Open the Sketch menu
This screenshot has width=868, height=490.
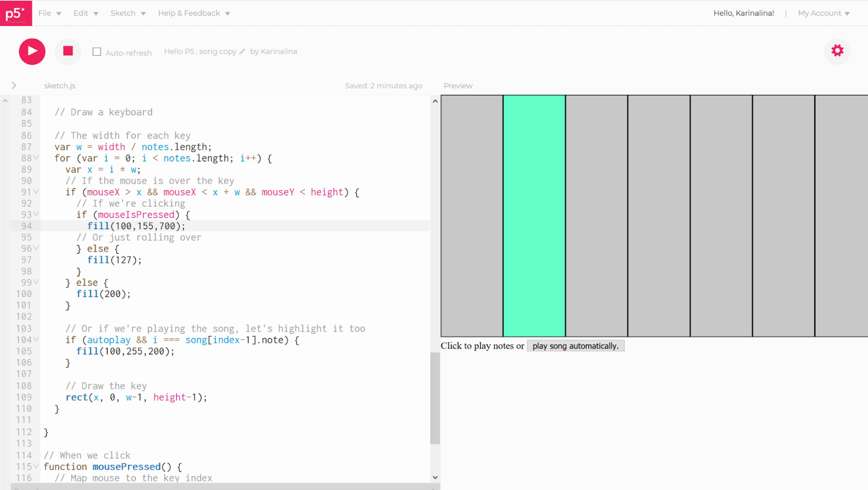pyautogui.click(x=124, y=12)
